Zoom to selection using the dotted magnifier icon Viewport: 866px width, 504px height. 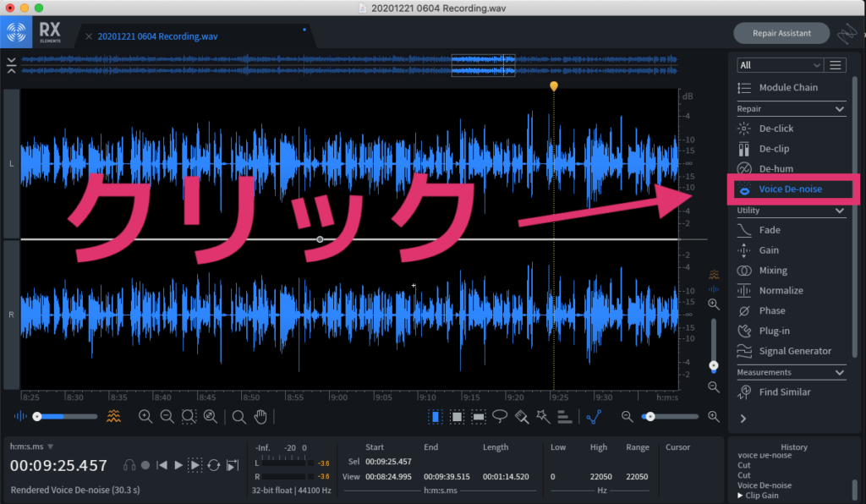click(x=189, y=417)
